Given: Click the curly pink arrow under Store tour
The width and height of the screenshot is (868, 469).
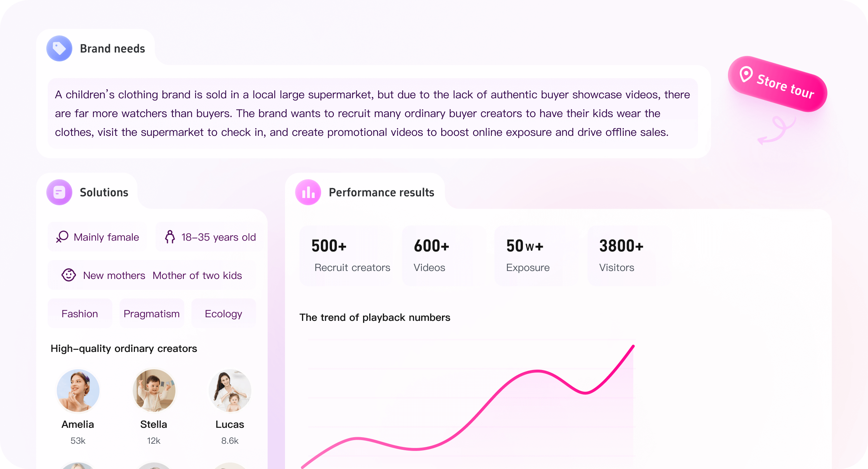Looking at the screenshot, I should 777,130.
